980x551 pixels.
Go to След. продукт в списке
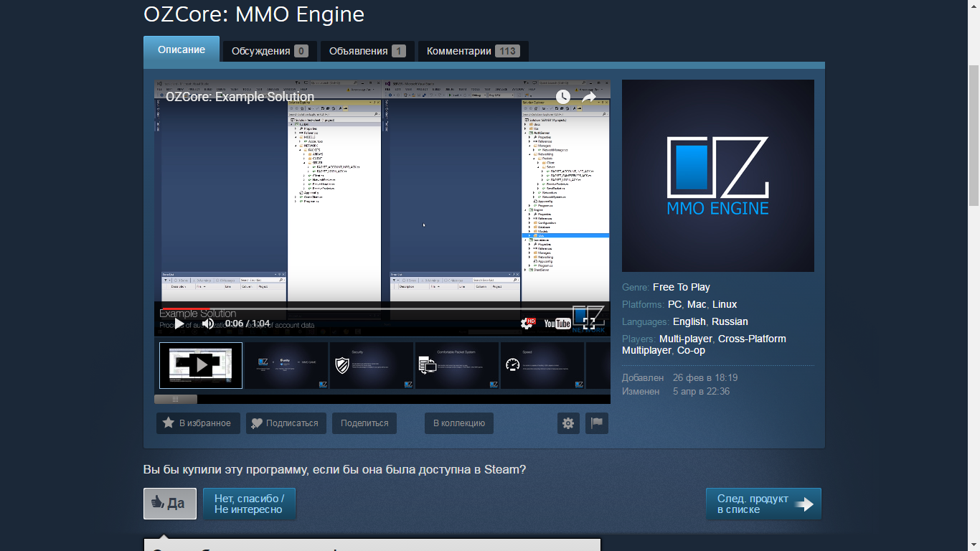pos(763,504)
